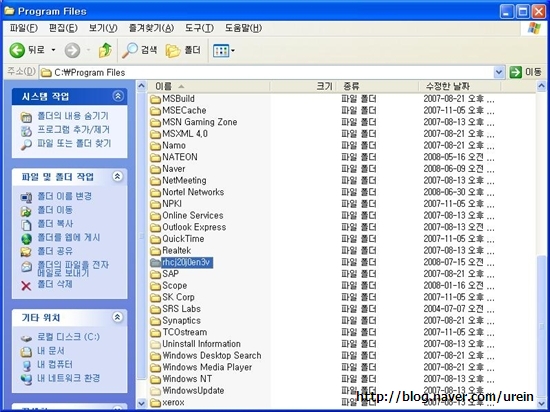The width and height of the screenshot is (550, 412).
Task: Open the Edit (편집) menu
Action: click(x=63, y=28)
